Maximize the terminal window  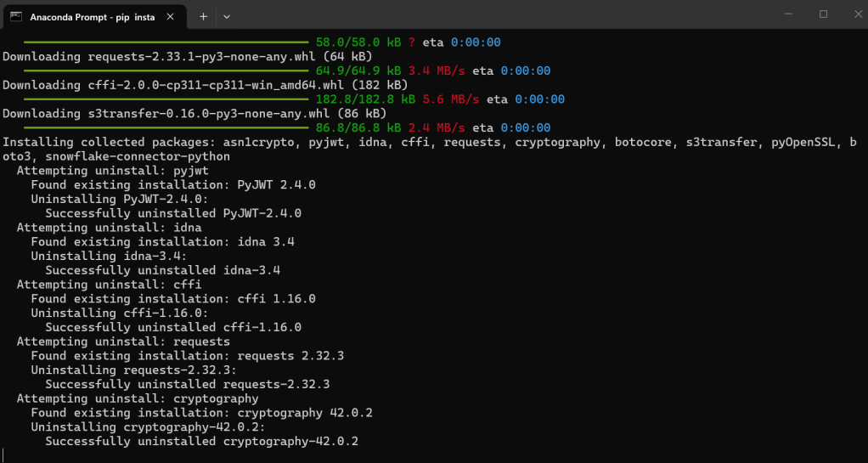pos(823,14)
